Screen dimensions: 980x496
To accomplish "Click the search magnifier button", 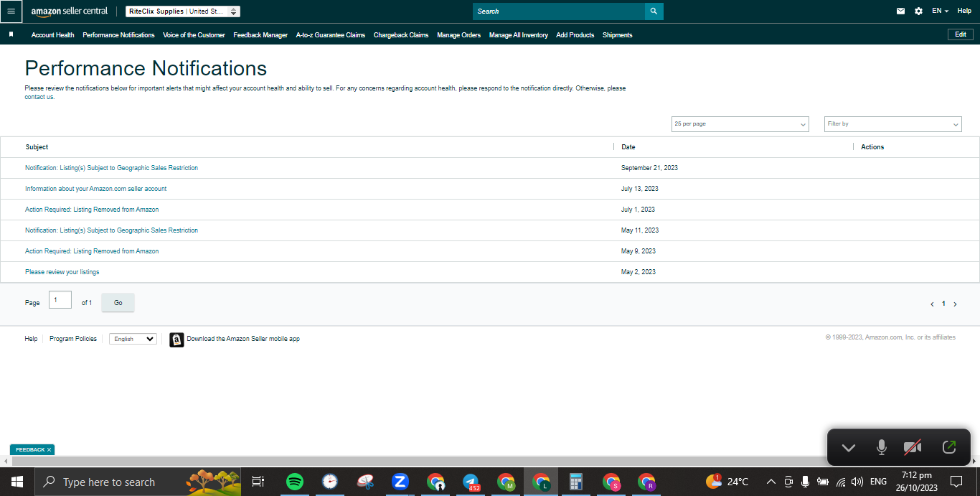I will click(654, 11).
